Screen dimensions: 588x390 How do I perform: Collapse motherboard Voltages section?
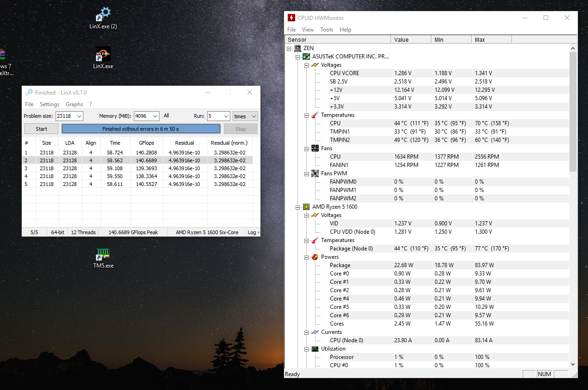click(306, 65)
